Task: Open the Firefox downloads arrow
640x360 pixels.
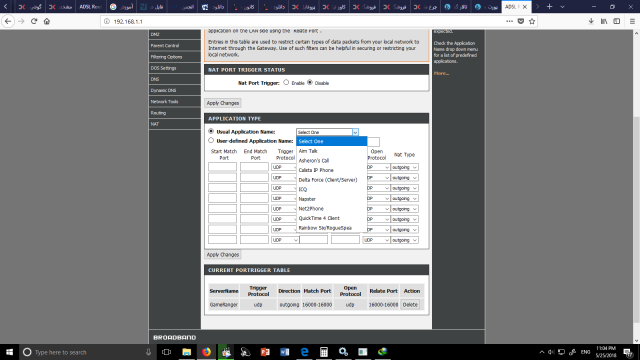Action: pos(591,21)
